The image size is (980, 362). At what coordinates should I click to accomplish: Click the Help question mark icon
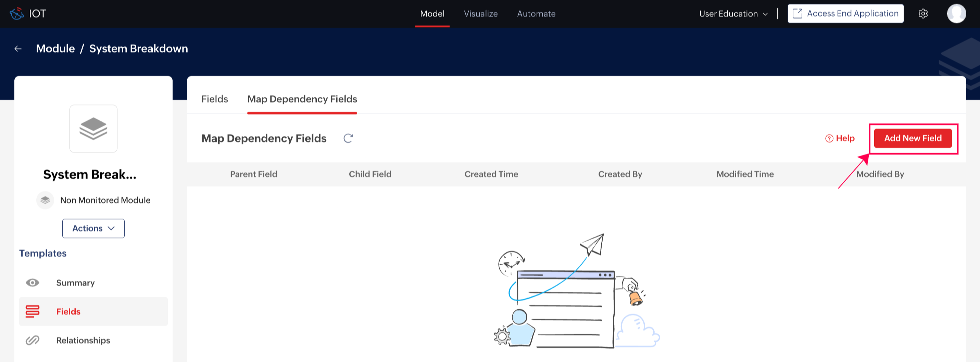[829, 138]
